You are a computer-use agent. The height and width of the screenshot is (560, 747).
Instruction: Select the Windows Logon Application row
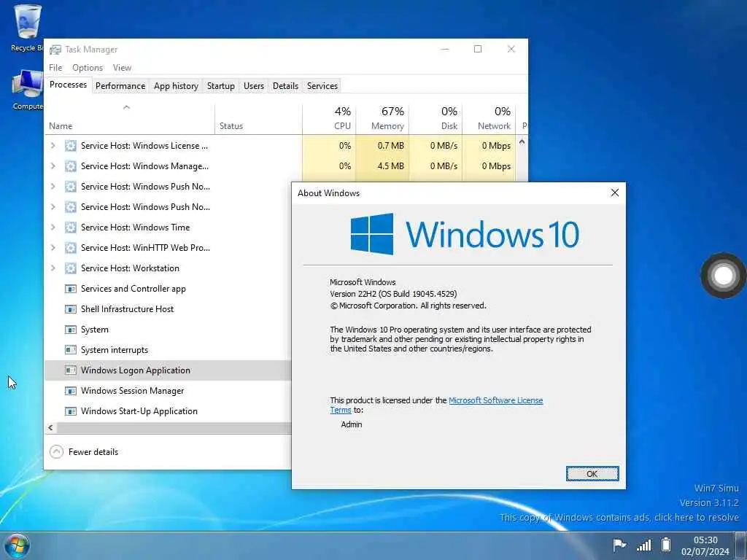[169, 370]
